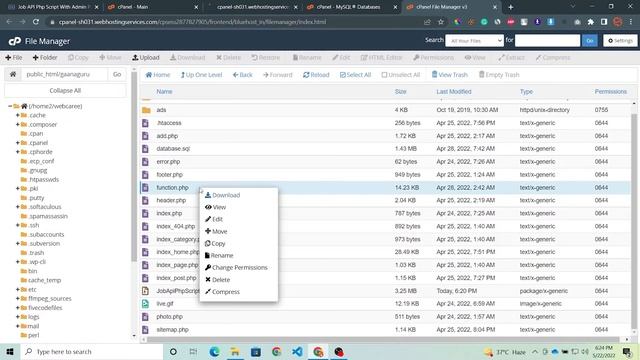Choose Copy from the context menu
Screen dimensions: 640x360
(x=215, y=243)
